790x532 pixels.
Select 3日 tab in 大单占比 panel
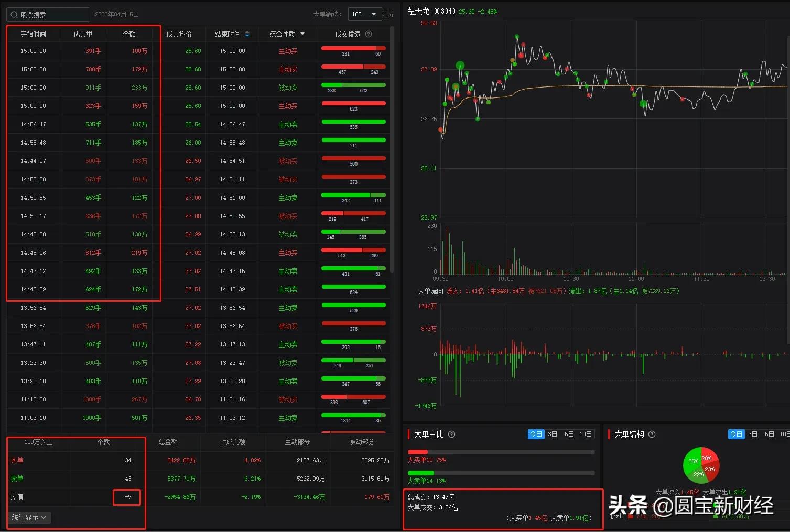tap(553, 434)
